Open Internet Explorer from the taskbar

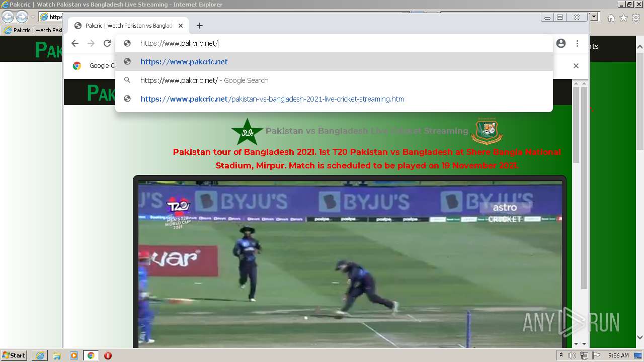40,355
